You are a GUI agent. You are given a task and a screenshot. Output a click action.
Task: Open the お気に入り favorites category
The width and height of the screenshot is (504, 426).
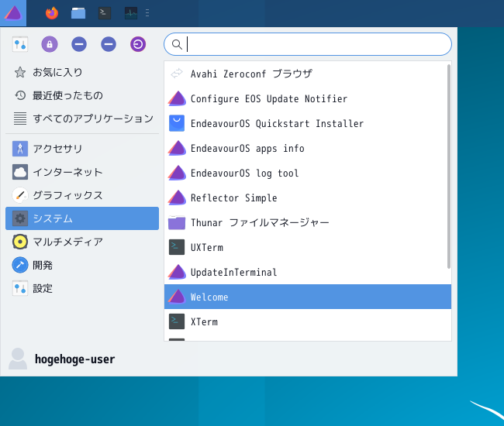click(x=82, y=72)
